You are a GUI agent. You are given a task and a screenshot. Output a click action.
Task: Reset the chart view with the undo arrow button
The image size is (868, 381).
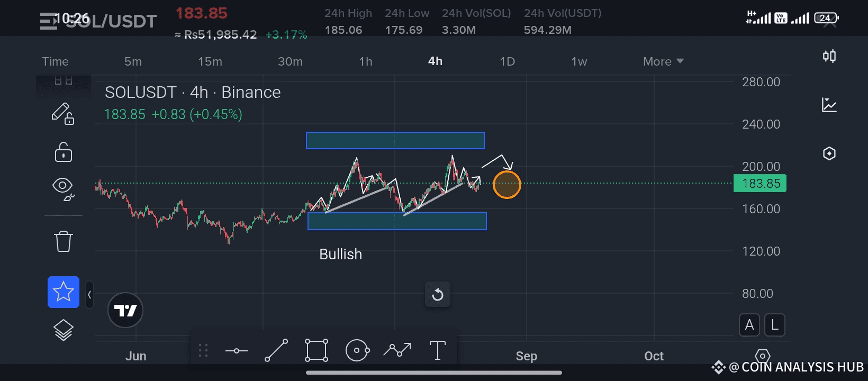(x=438, y=294)
